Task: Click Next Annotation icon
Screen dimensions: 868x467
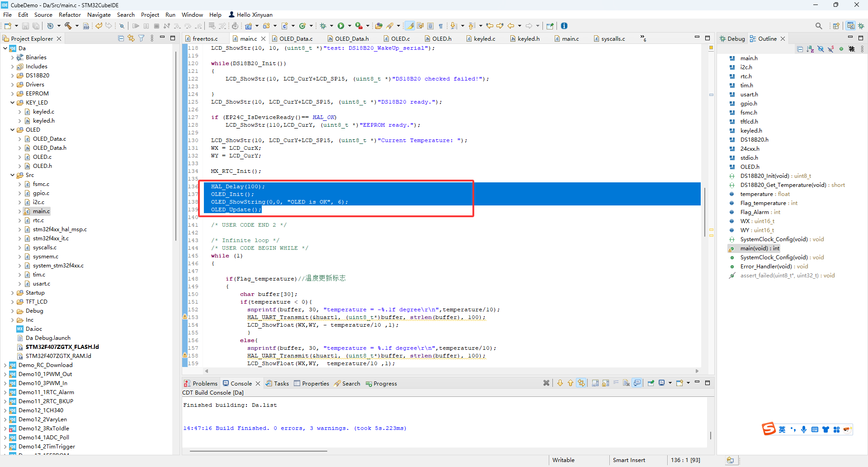Action: (453, 26)
